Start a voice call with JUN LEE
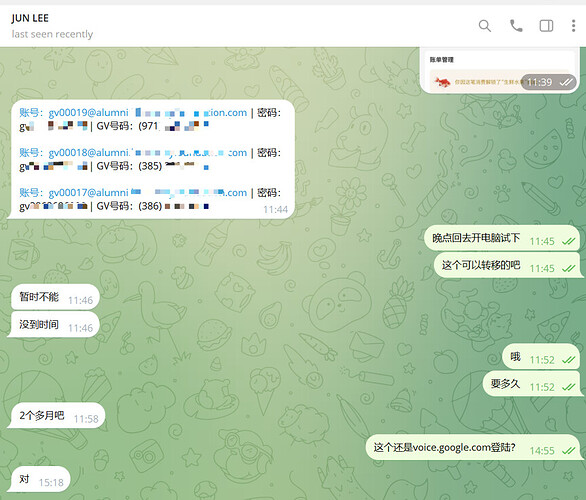The width and height of the screenshot is (586, 500). coord(516,26)
